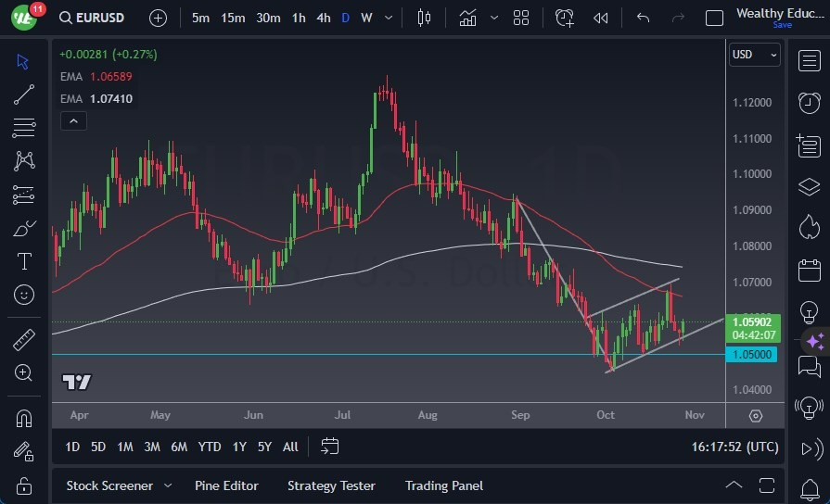Screen dimensions: 830x504
Task: Set date range to YTD
Action: pos(210,447)
